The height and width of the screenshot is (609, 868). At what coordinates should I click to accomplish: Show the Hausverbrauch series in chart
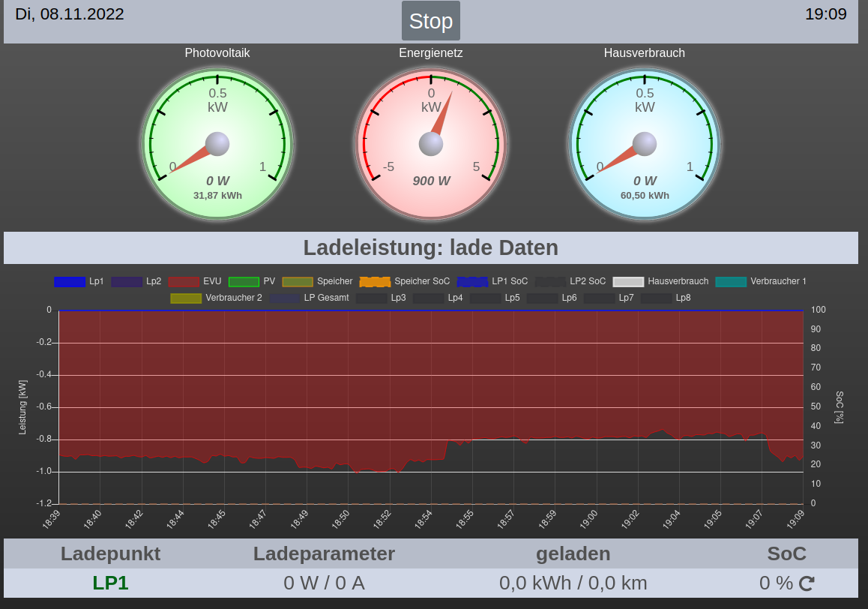coord(660,282)
